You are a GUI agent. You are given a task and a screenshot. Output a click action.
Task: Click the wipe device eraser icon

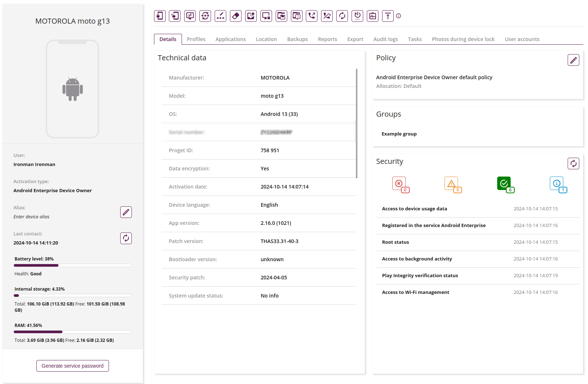(x=236, y=16)
